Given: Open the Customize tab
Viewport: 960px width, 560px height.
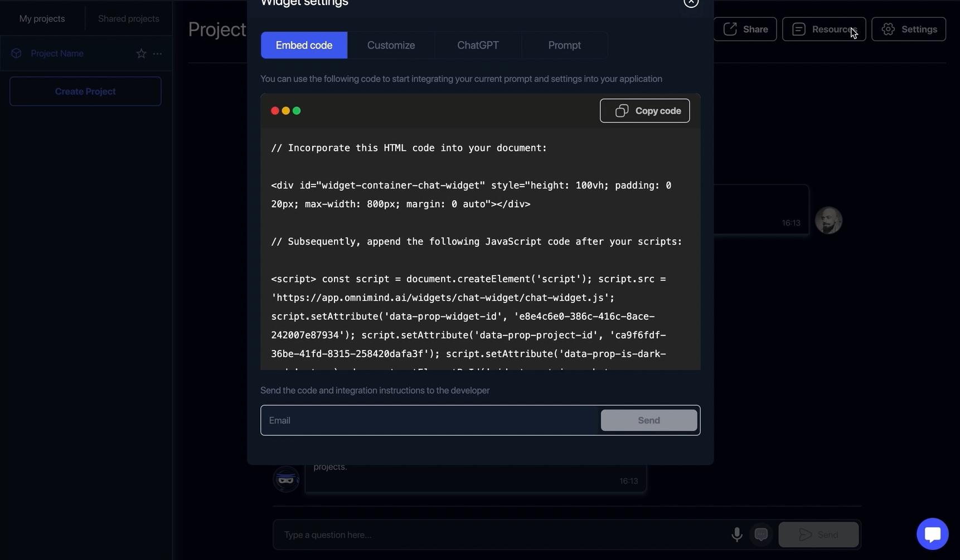Looking at the screenshot, I should coord(391,45).
